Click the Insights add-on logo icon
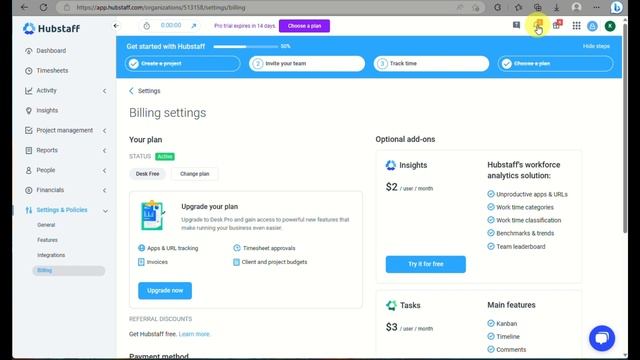 [391, 165]
